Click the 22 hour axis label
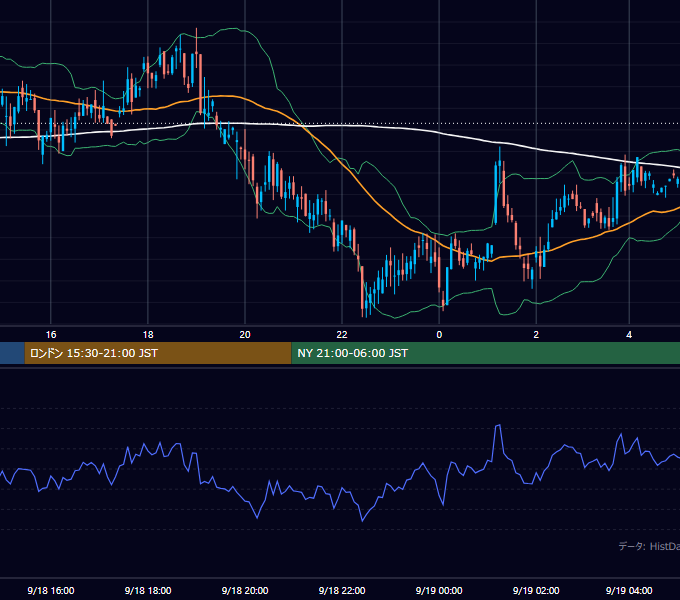Viewport: 680px width, 600px height. 342,335
